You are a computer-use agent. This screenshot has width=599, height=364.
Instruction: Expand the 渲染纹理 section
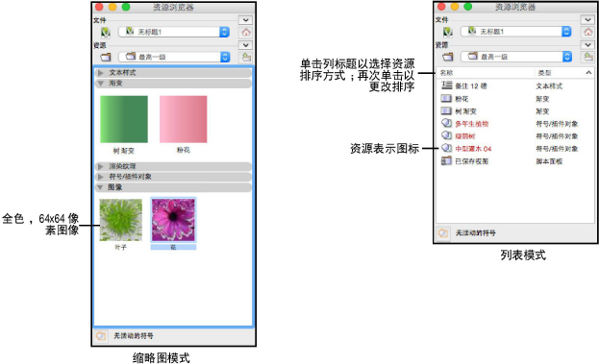(100, 166)
